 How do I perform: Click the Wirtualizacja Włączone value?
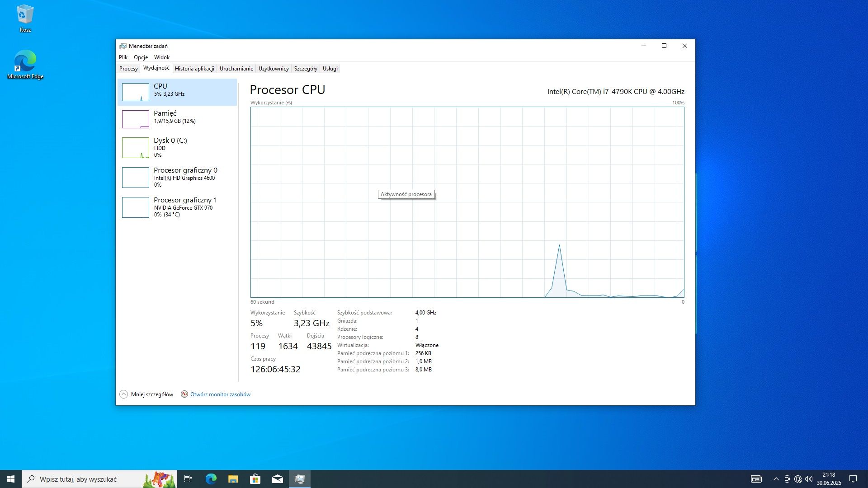(x=427, y=345)
